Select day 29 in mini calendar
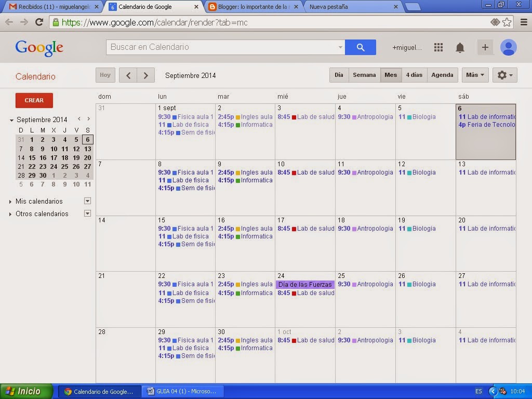 point(32,176)
